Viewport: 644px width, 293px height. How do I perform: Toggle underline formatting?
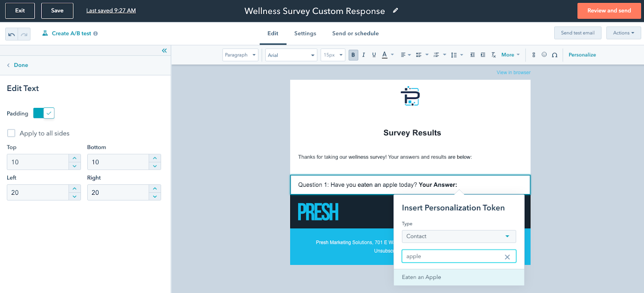pyautogui.click(x=374, y=55)
